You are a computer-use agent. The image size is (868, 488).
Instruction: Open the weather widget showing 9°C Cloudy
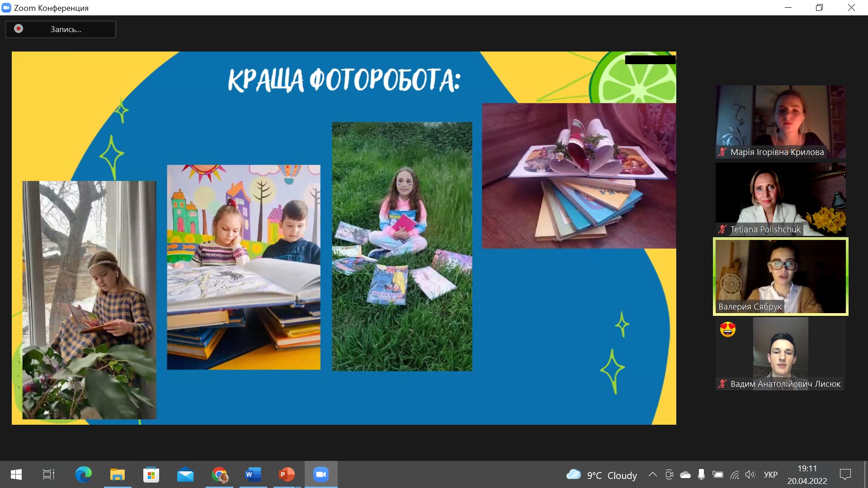point(602,475)
